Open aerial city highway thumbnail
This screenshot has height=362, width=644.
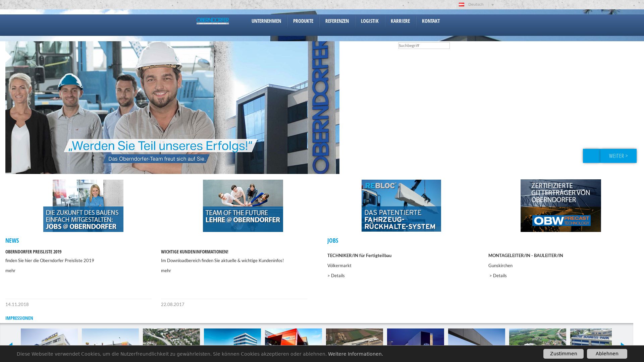[x=171, y=337]
